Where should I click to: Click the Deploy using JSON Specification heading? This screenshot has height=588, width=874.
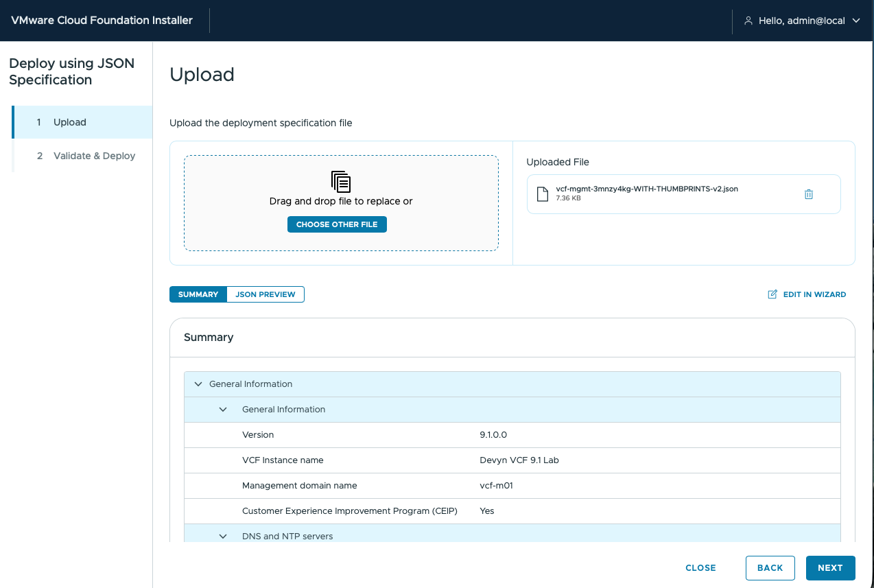point(72,71)
